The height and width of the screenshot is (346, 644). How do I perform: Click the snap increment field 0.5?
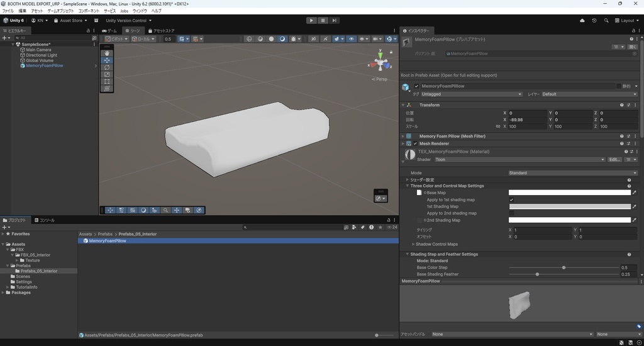click(x=169, y=39)
